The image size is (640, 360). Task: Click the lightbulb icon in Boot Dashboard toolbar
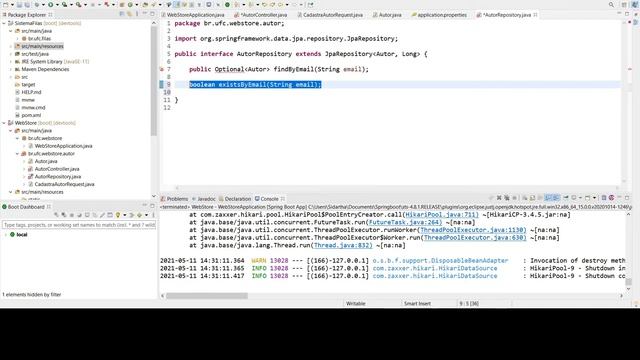pyautogui.click(x=118, y=215)
